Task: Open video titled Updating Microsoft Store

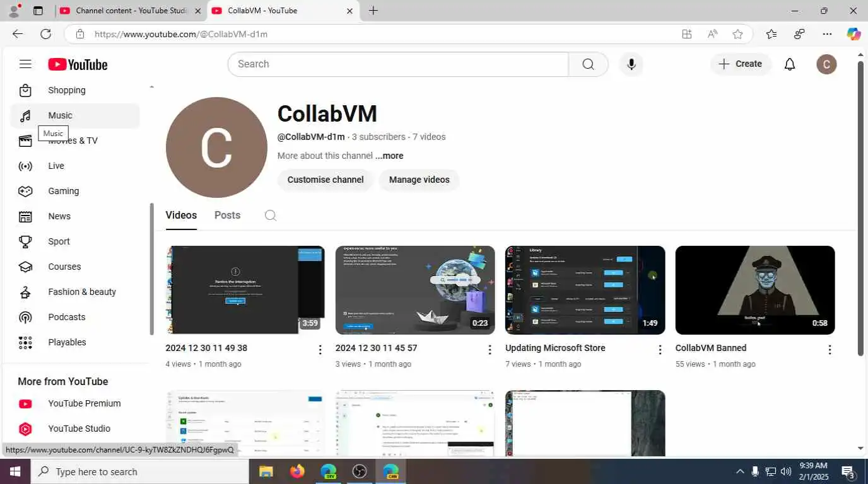Action: pos(555,348)
